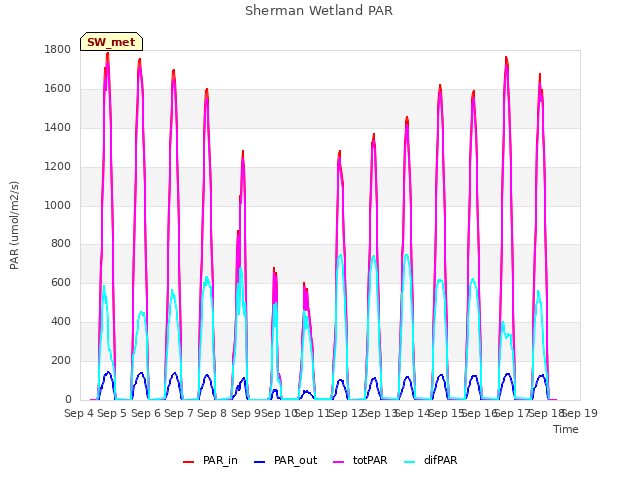Click the Sep 5 PAR_in peak near 1800
The width and height of the screenshot is (640, 480).
click(108, 54)
